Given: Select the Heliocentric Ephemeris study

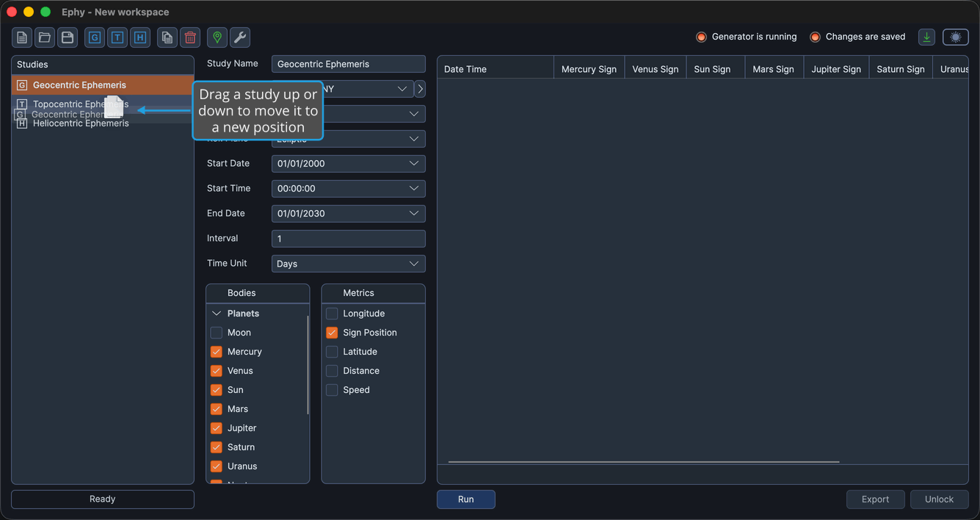Looking at the screenshot, I should point(81,124).
